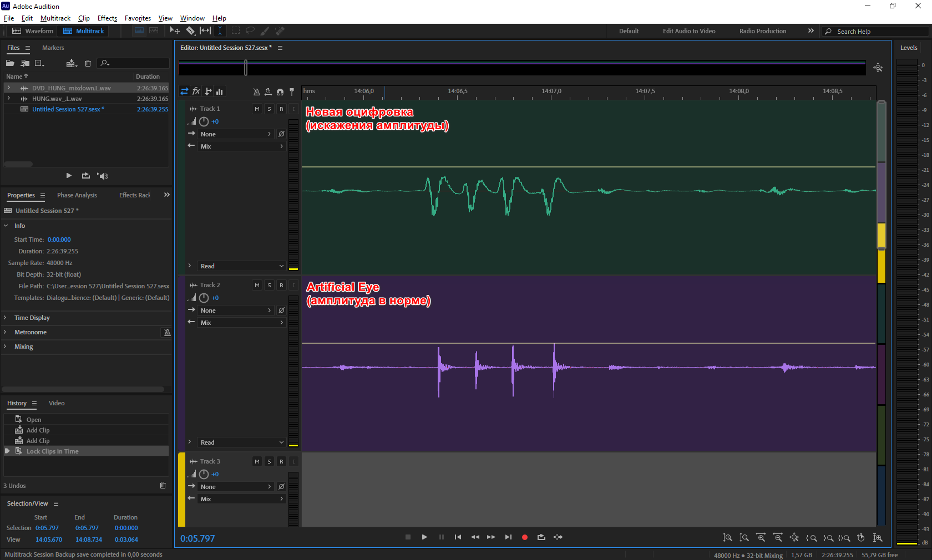Screen dimensions: 932x560
Task: Open Track 3 input None dropdown
Action: click(236, 487)
